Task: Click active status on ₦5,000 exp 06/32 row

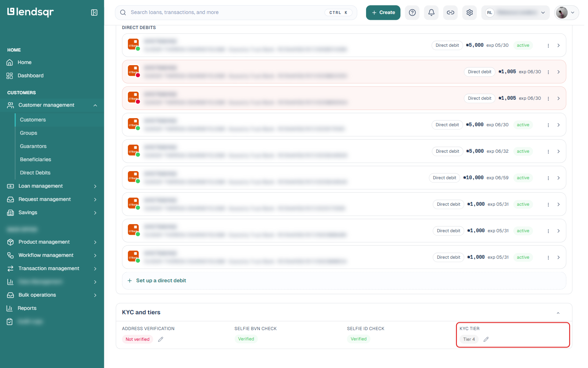Action: (x=523, y=152)
